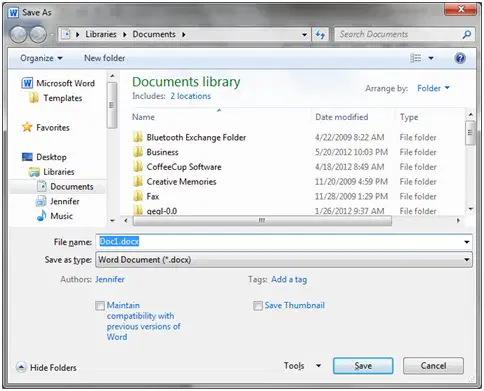Click the file list scroll down arrow

pos(470,209)
